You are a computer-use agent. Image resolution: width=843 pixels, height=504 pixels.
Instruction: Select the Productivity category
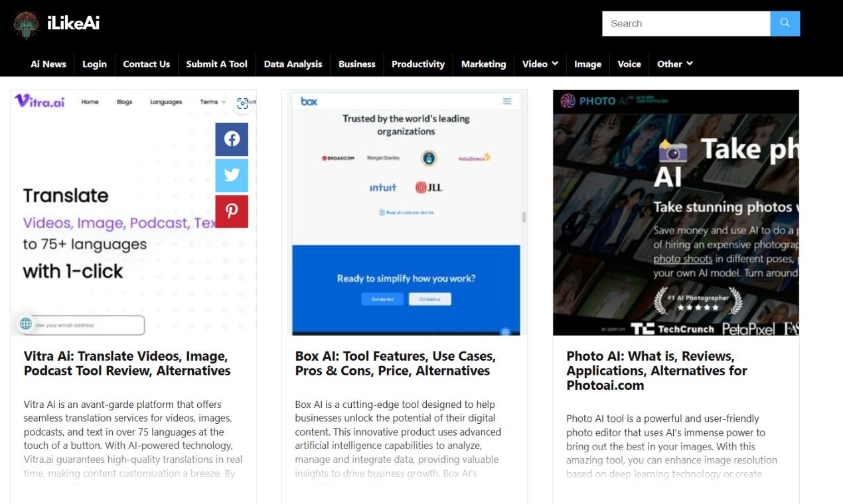point(418,64)
